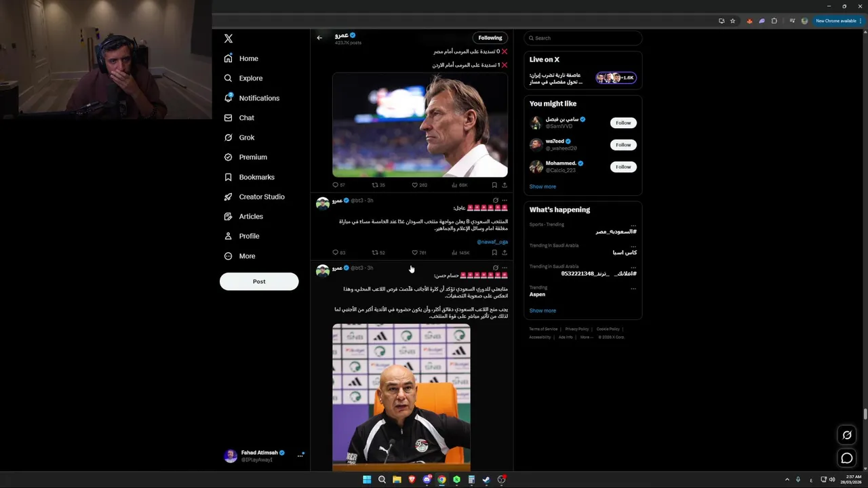Image resolution: width=868 pixels, height=488 pixels.
Task: Open more options on Sudan match post
Action: (505, 201)
